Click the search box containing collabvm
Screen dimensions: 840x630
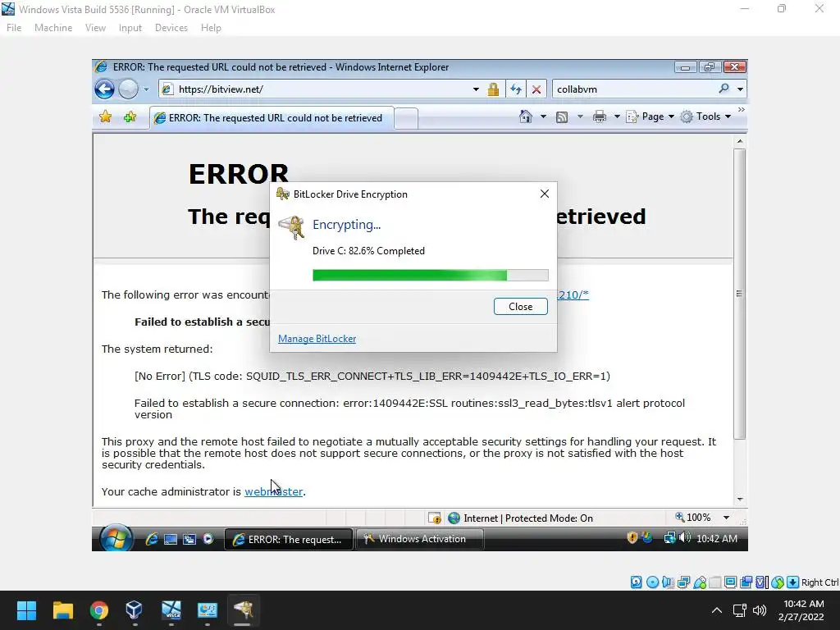[x=634, y=89]
